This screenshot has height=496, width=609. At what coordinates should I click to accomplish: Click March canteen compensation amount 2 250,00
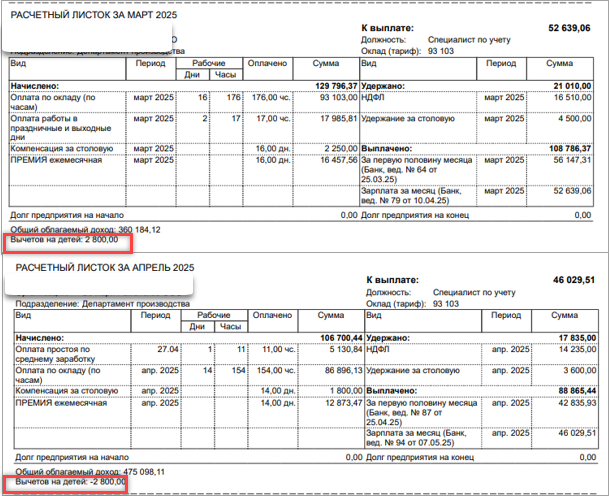(x=341, y=148)
